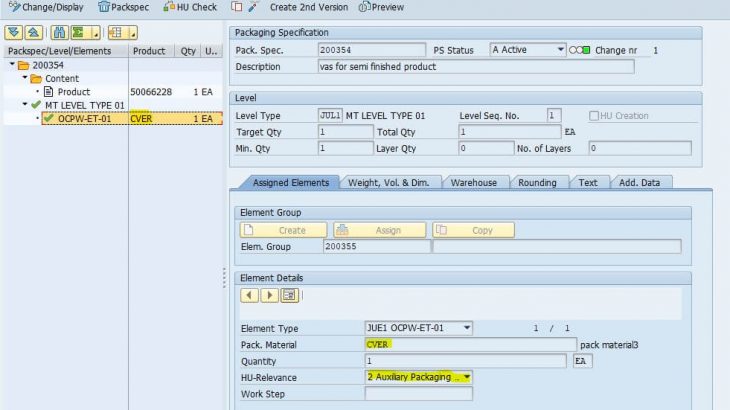The image size is (730, 410).
Task: Run the HU Check
Action: tap(190, 7)
